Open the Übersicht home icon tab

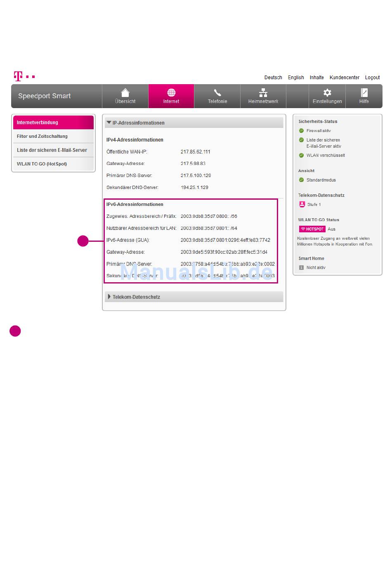[125, 93]
